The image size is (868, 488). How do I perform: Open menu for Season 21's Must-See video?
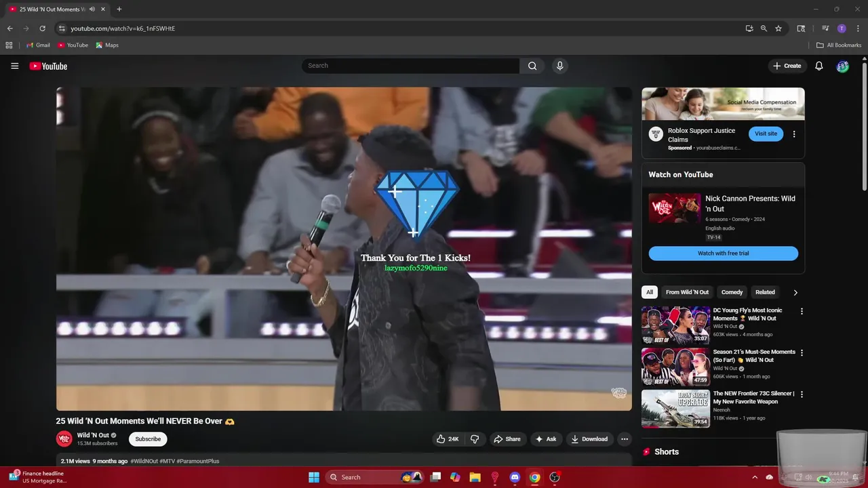pos(802,353)
